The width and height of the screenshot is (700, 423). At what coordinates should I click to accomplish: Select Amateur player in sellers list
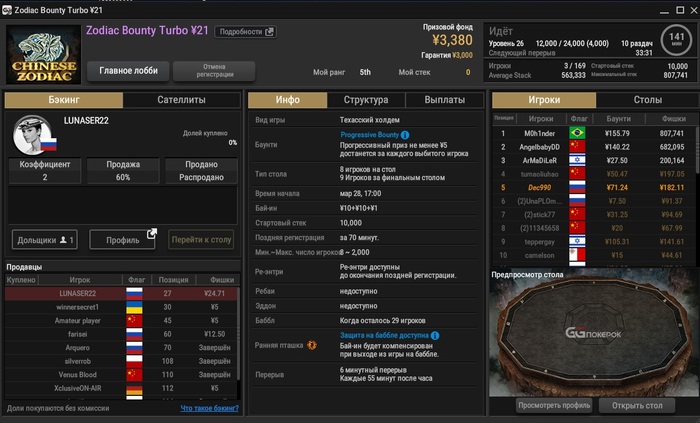[x=121, y=320]
